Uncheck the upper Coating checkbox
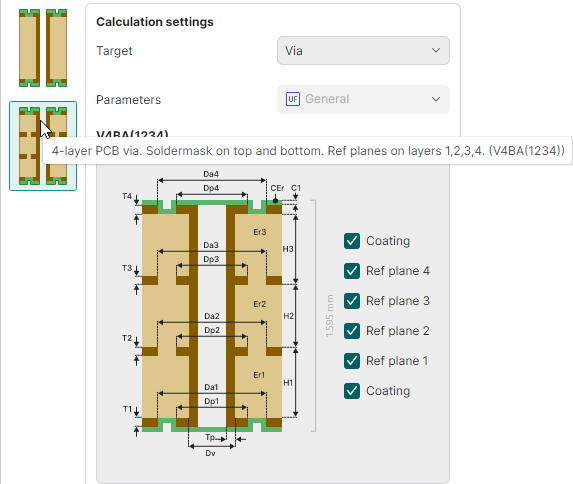 click(x=352, y=241)
